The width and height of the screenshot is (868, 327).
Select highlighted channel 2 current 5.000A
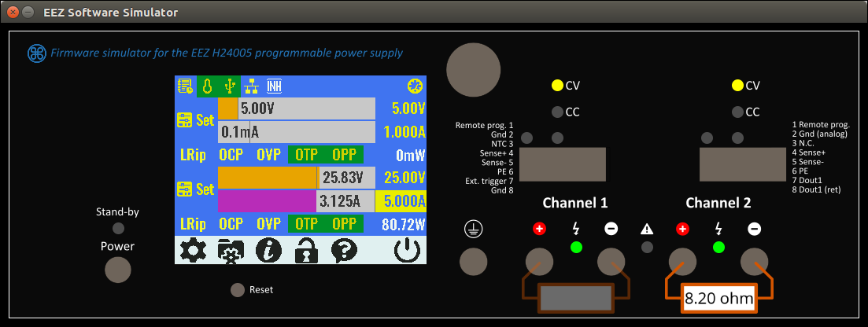(x=401, y=201)
